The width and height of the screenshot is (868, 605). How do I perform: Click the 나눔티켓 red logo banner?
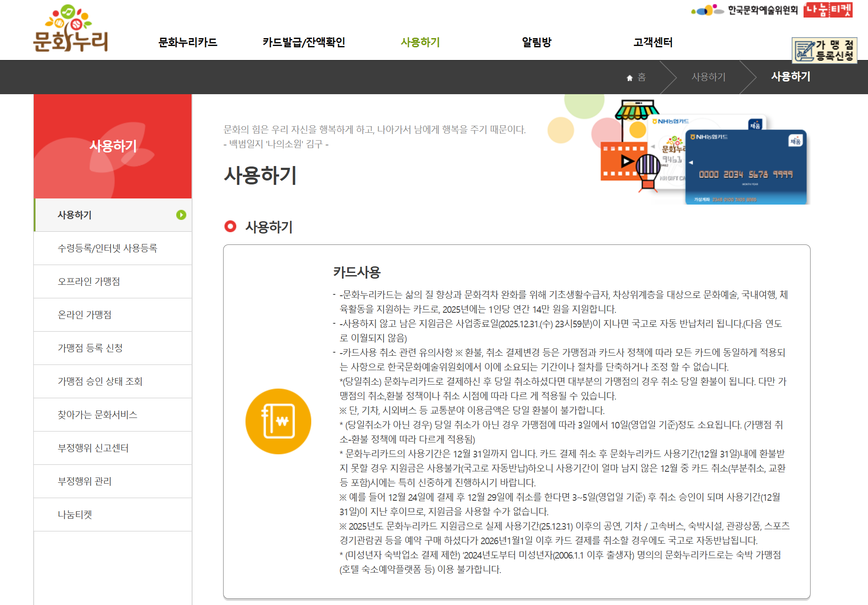coord(828,10)
